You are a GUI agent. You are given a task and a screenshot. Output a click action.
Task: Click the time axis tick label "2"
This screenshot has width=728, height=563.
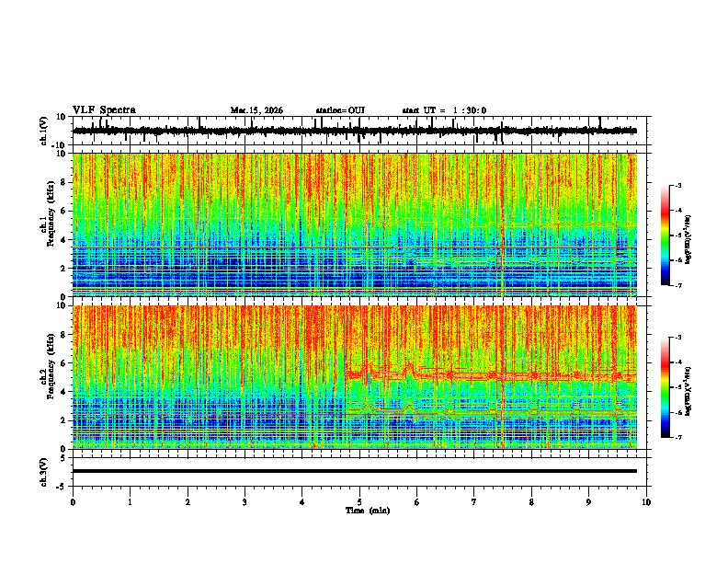[x=188, y=502]
